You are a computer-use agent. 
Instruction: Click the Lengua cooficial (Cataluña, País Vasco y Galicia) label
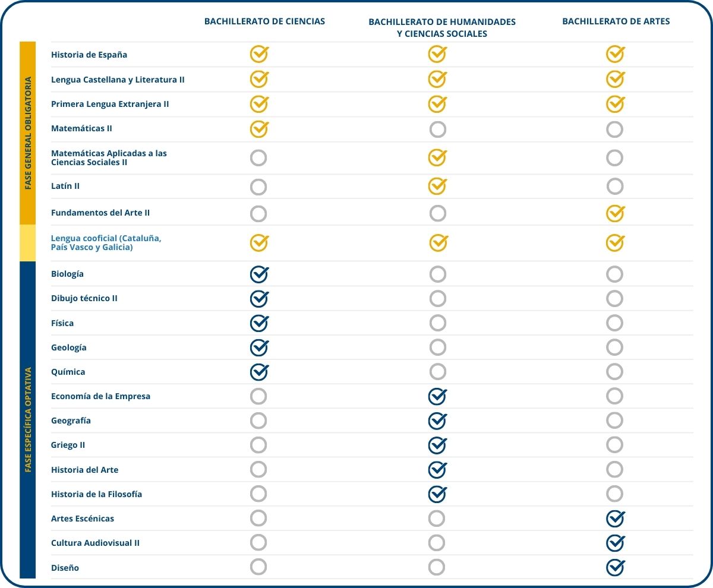tap(106, 243)
